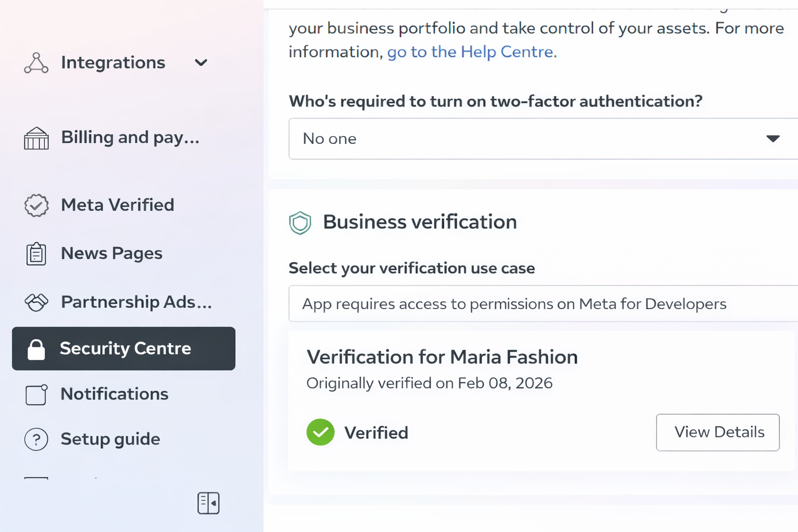The height and width of the screenshot is (532, 798).
Task: Click the News Pages clipboard icon
Action: (36, 254)
